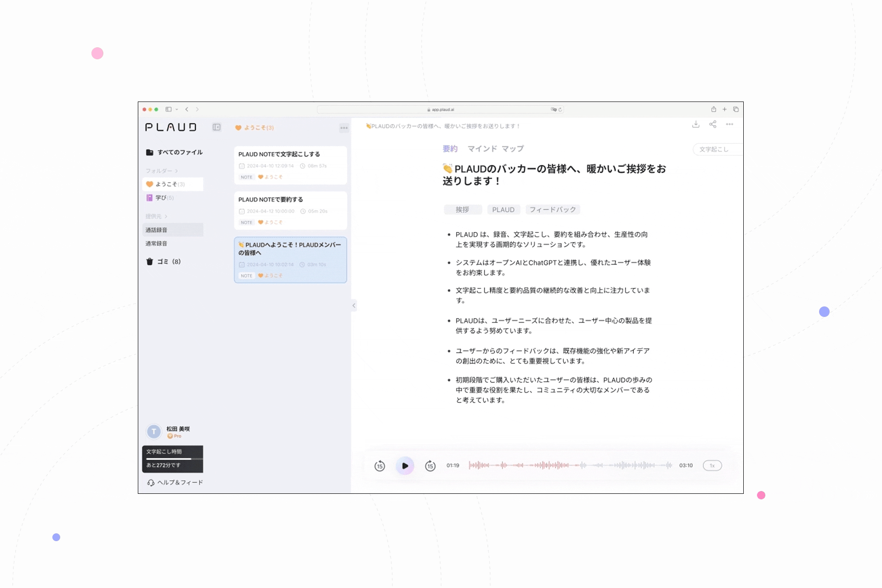882x588 pixels.
Task: Click translate icon in address bar
Action: click(x=554, y=109)
